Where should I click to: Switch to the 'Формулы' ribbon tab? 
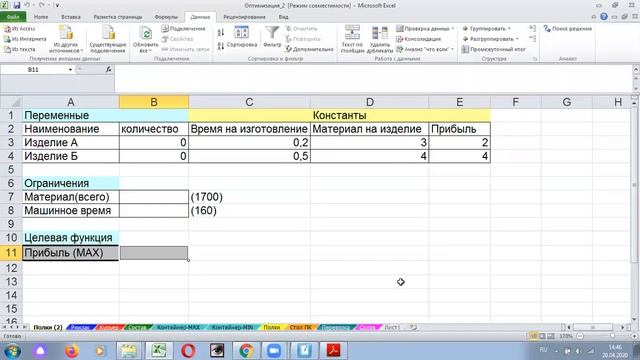tap(166, 17)
